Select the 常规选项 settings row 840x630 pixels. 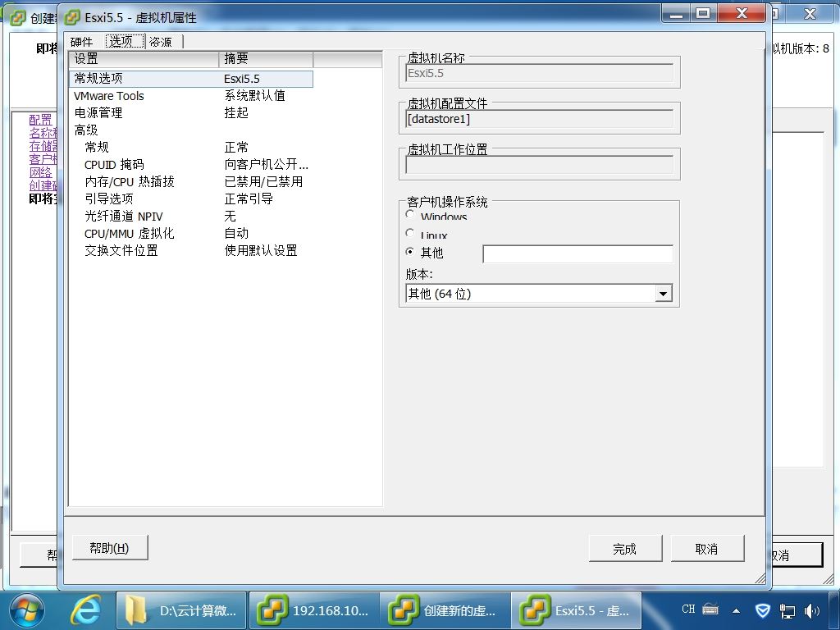(191, 79)
